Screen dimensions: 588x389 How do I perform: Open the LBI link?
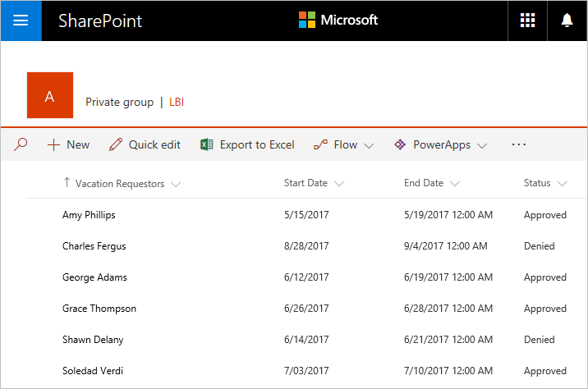click(177, 102)
